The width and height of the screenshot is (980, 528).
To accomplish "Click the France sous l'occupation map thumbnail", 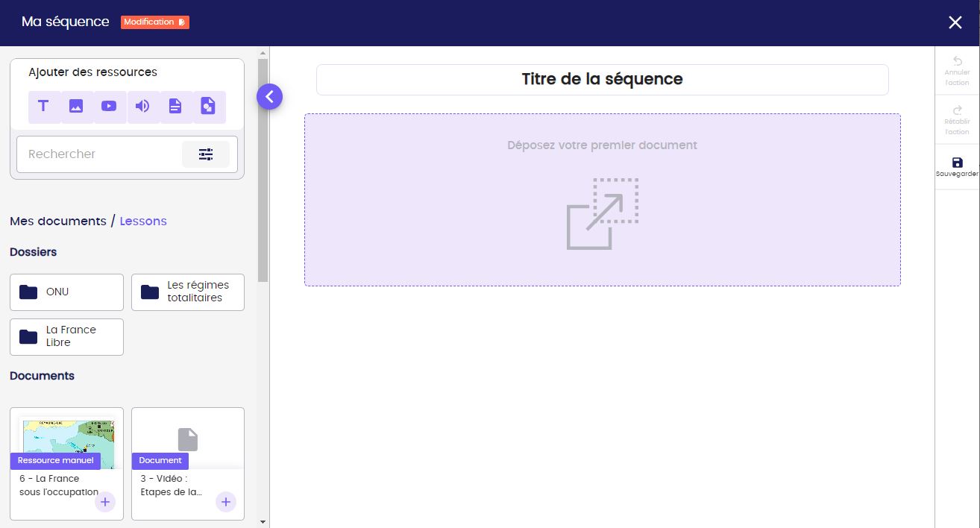I will click(67, 439).
